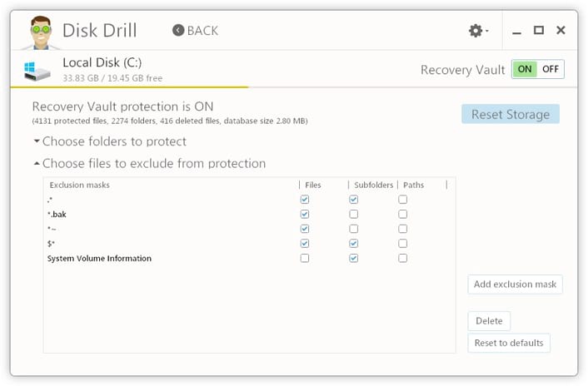Check Paths for the .* mask

[x=402, y=200]
